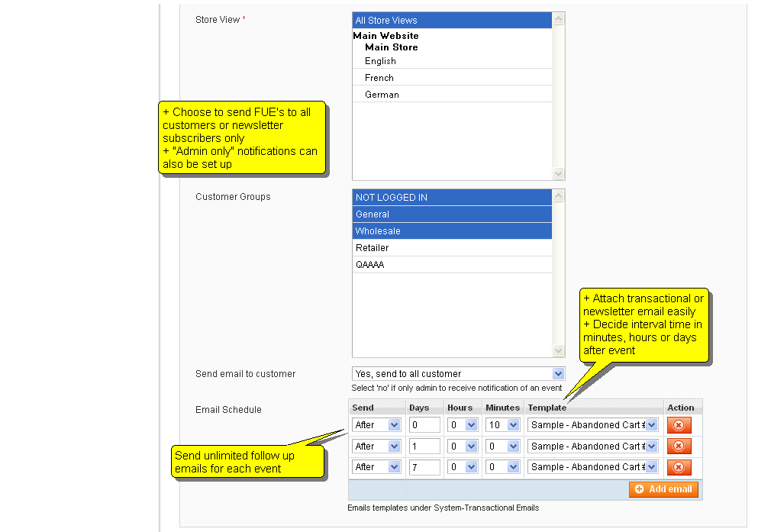Remove the second schedule row with red X
The width and height of the screenshot is (758, 532).
tap(679, 446)
